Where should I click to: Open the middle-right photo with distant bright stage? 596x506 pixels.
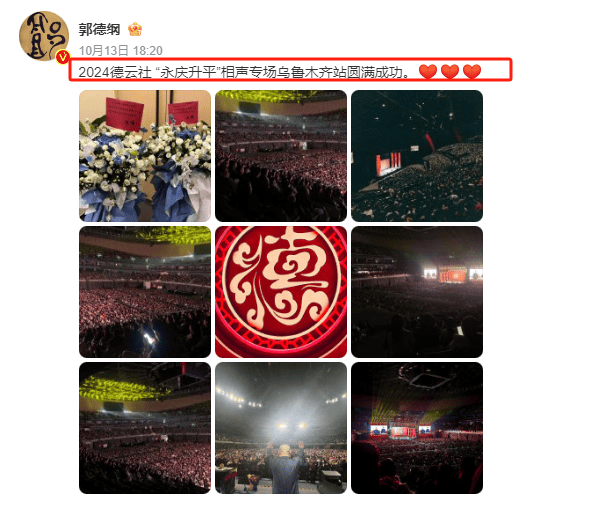(417, 292)
